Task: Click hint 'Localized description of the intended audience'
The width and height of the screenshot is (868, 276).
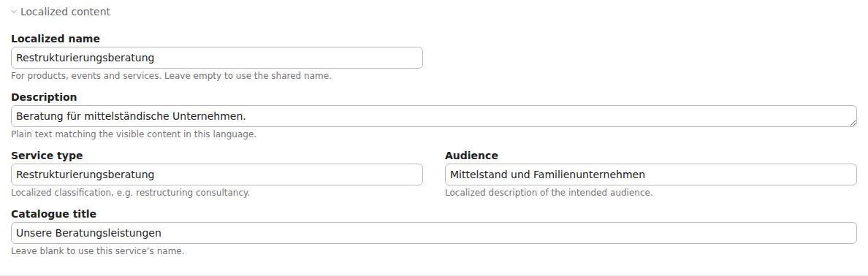Action: click(549, 193)
